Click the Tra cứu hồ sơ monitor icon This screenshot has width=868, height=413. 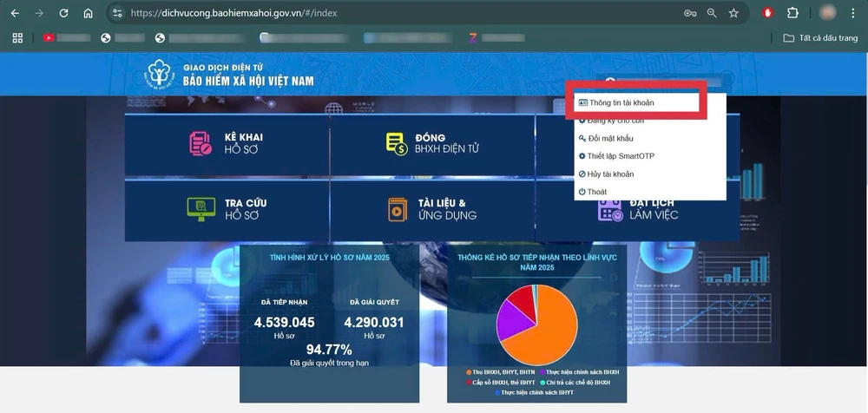201,209
